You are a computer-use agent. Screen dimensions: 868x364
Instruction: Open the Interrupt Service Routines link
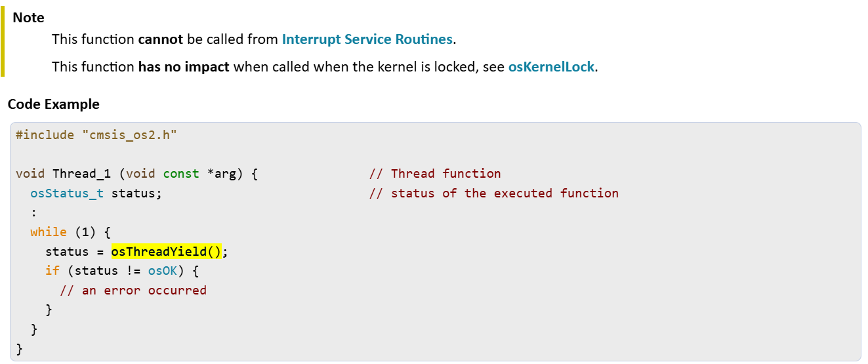pos(367,39)
